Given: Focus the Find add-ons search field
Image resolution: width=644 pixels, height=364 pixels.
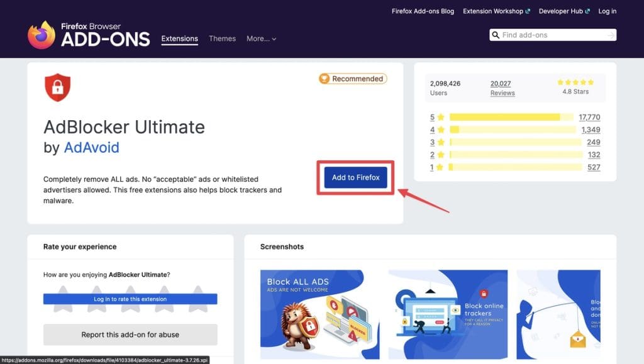Looking at the screenshot, I should coord(553,35).
